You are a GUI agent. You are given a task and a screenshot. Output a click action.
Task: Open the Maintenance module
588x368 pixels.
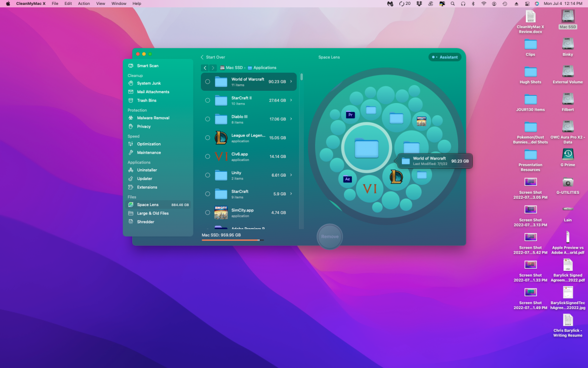pos(158,153)
